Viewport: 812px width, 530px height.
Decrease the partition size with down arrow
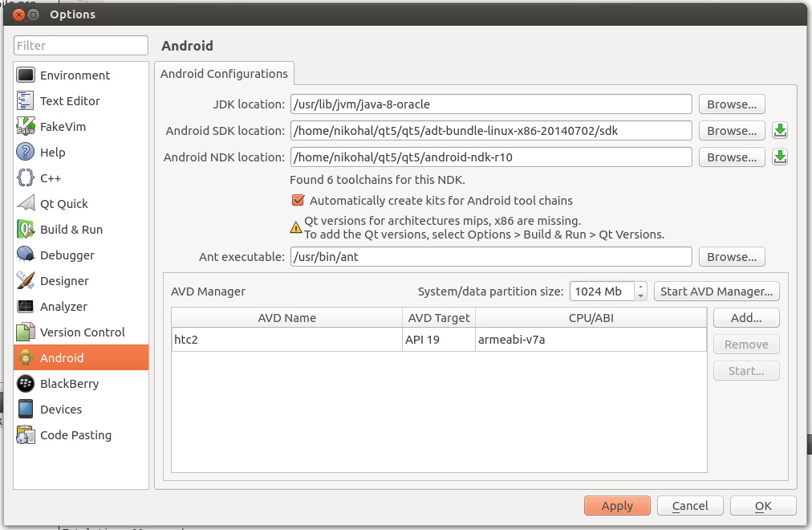640,296
